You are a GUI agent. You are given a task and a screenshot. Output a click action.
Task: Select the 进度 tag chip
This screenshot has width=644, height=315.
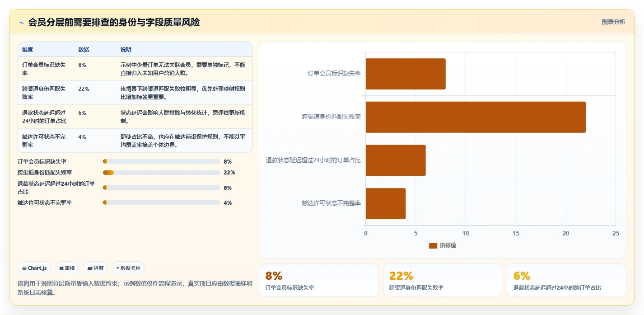95,268
